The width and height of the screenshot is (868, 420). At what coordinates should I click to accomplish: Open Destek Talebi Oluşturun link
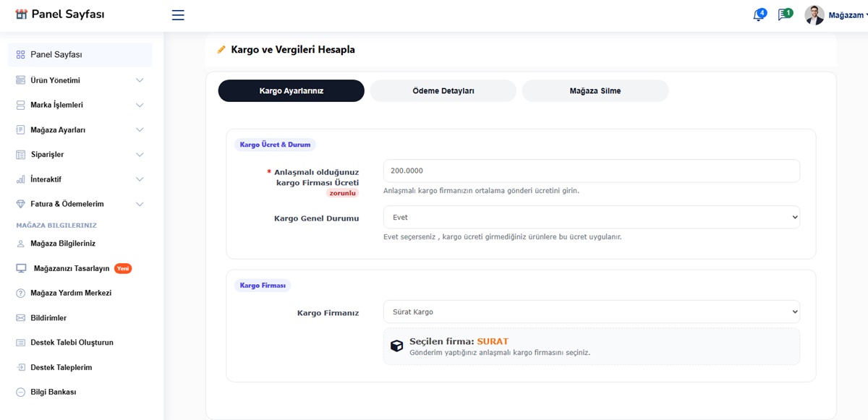coord(72,343)
